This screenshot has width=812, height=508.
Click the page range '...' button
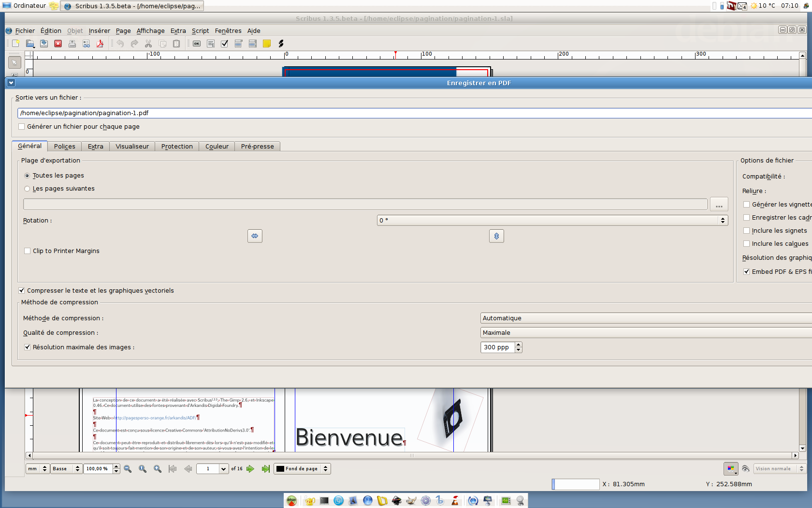coord(719,205)
